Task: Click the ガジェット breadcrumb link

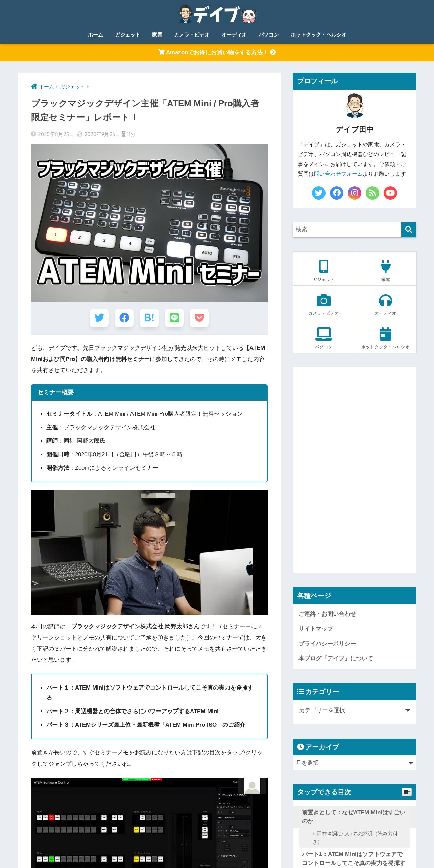Action: [72, 87]
